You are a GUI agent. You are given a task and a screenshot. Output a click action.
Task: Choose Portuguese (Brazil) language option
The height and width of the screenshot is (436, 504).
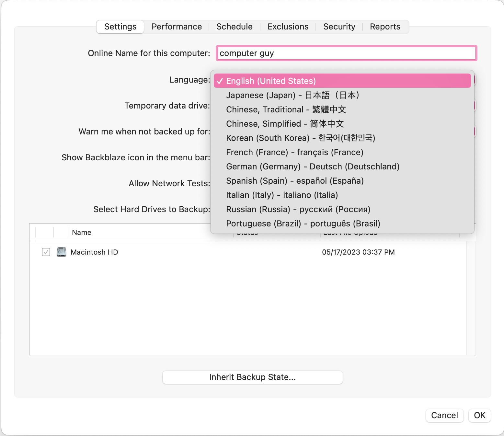342,224
